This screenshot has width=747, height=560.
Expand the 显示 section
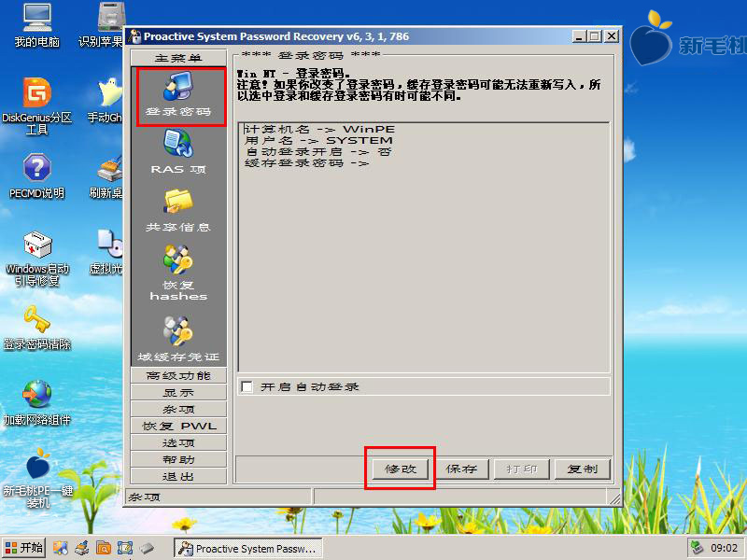tap(178, 392)
